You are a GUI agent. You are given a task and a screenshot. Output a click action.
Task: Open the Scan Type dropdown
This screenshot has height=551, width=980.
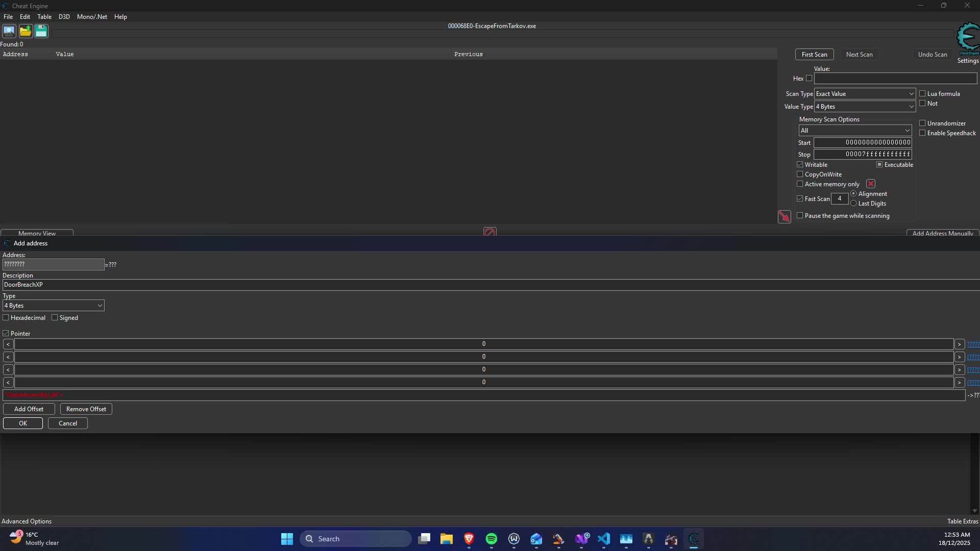(x=865, y=94)
